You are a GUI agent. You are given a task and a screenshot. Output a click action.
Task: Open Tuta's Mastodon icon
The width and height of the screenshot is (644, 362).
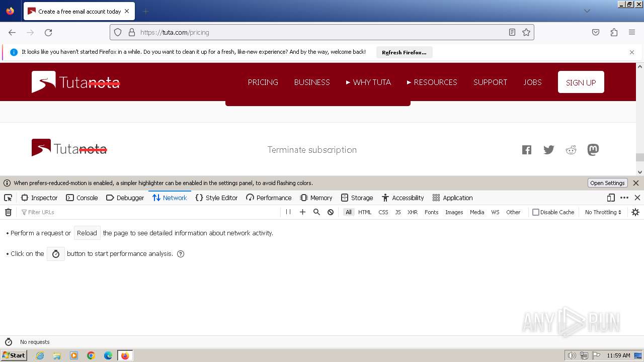pyautogui.click(x=593, y=150)
